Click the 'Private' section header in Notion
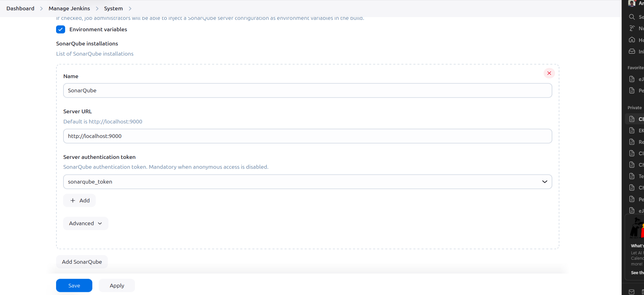Image resolution: width=644 pixels, height=295 pixels. click(635, 108)
